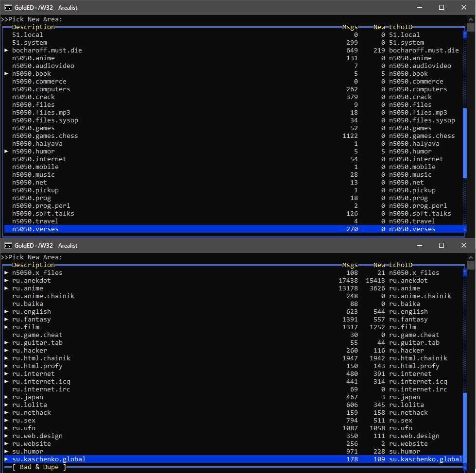Screen dimensions: 476x473
Task: Click the marker arrow beside ru.internet.icq
Action: click(6, 382)
